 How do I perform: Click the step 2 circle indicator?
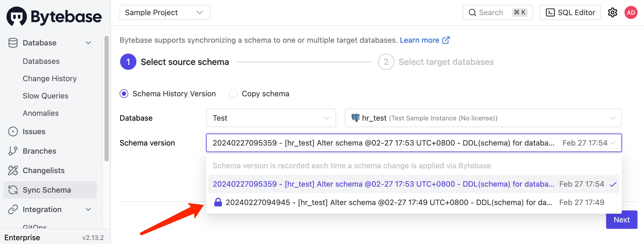tap(386, 62)
